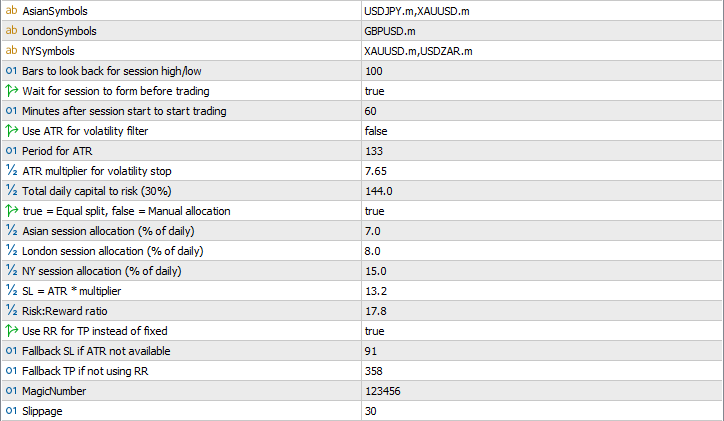
Task: Click the double-type icon beside Risk:Reward ratio
Action: coord(12,311)
